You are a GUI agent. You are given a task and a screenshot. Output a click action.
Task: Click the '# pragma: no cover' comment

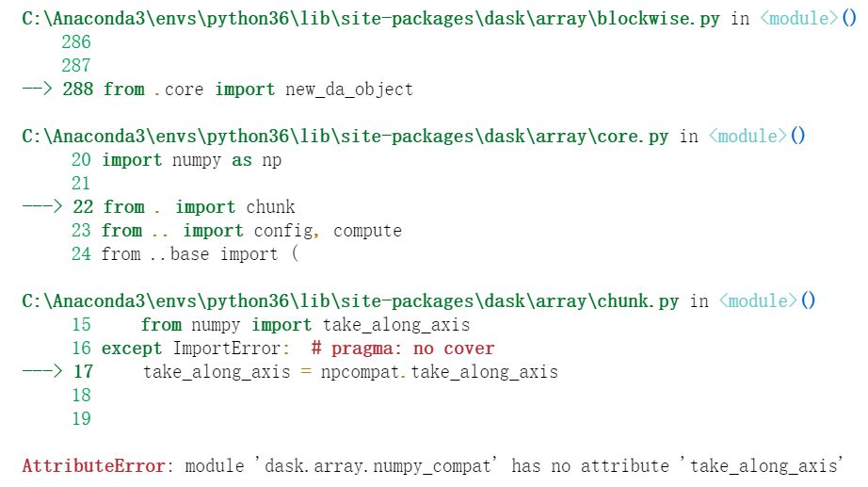(402, 349)
